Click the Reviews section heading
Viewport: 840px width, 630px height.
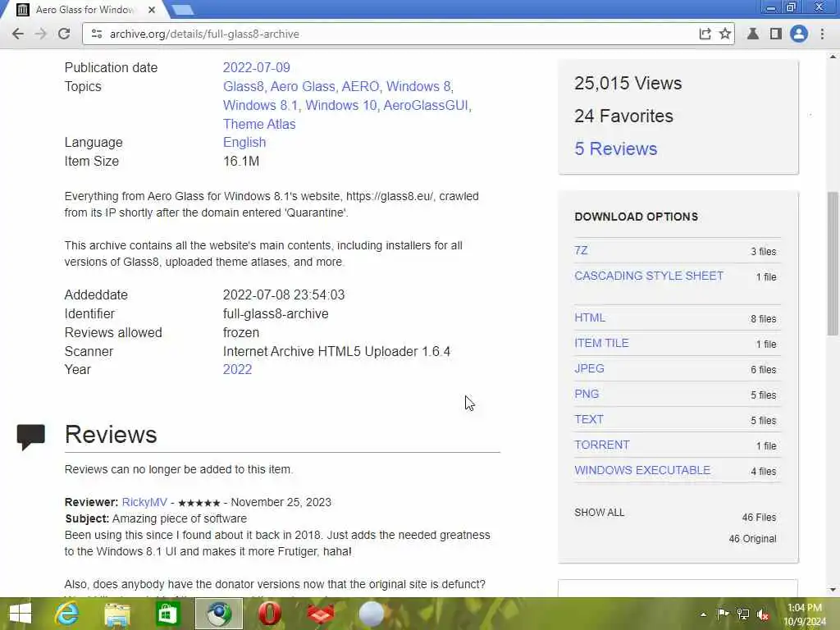pyautogui.click(x=111, y=435)
